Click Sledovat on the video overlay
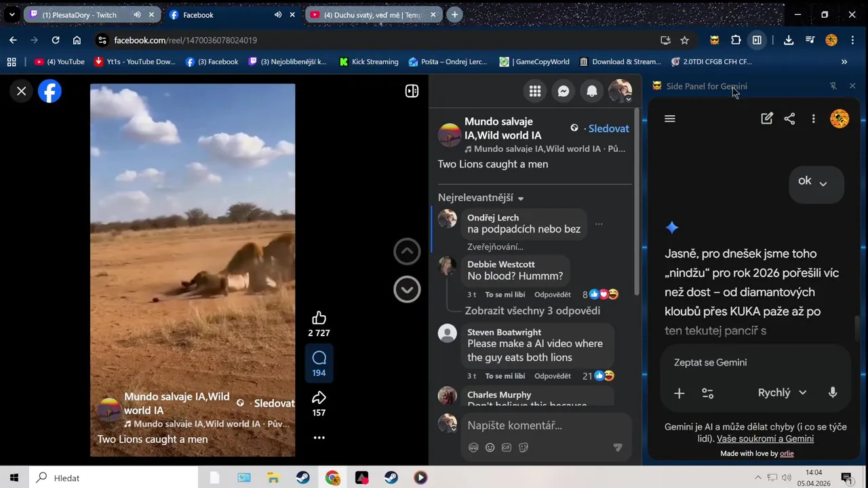This screenshot has width=868, height=488. [274, 403]
